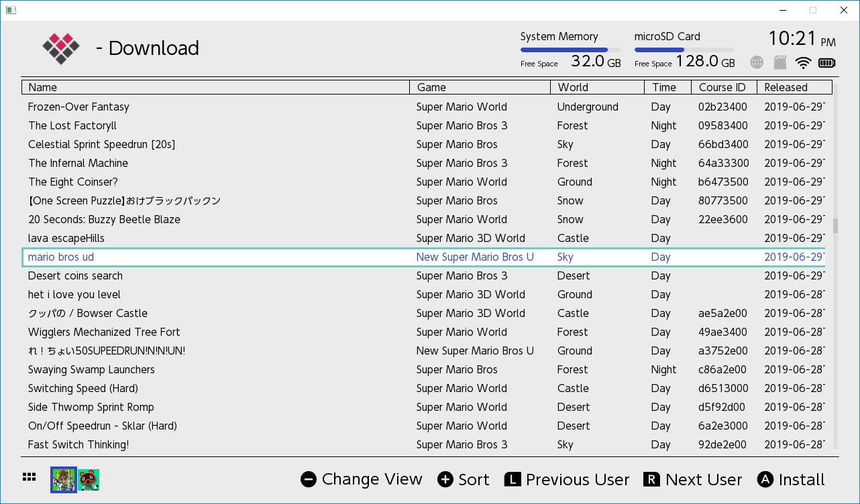This screenshot has width=860, height=504.
Task: Select Celestial Sprint Speedrun [20s] row
Action: tap(423, 144)
